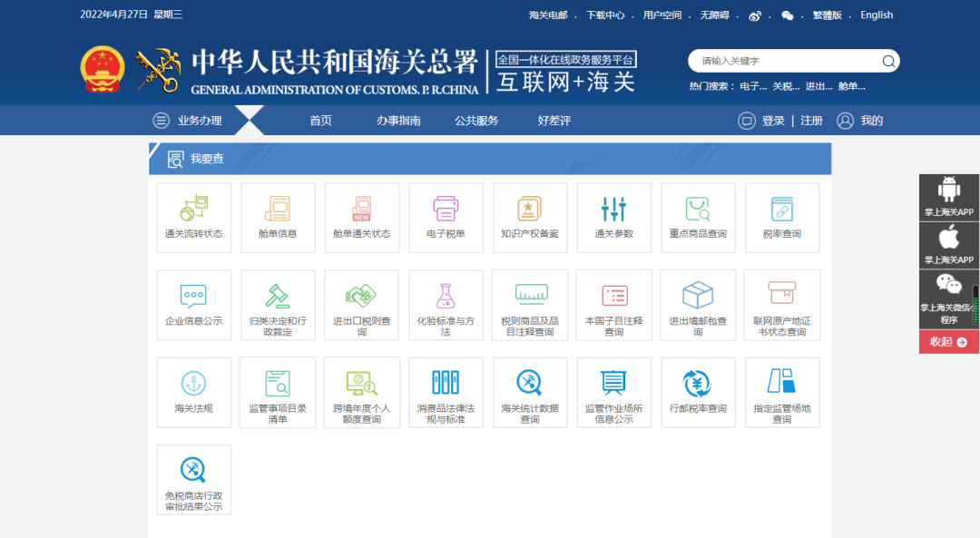Image resolution: width=980 pixels, height=538 pixels.
Task: Click 注册 link
Action: click(811, 121)
